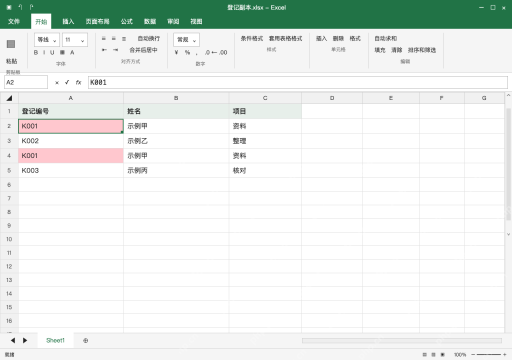This screenshot has height=360, width=512.
Task: Click cell containing K002
Action: tap(71, 141)
